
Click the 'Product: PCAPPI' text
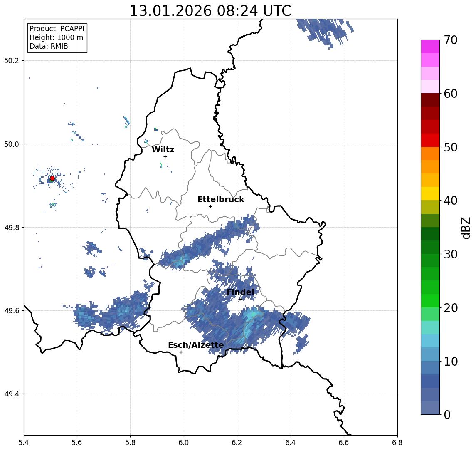[x=57, y=29]
